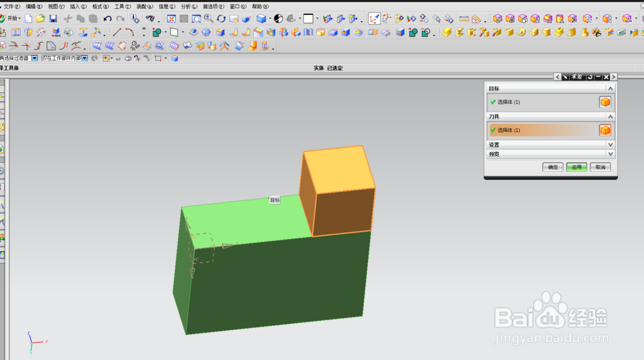
Task: Open the 插入 (Insert) menu
Action: tap(78, 6)
